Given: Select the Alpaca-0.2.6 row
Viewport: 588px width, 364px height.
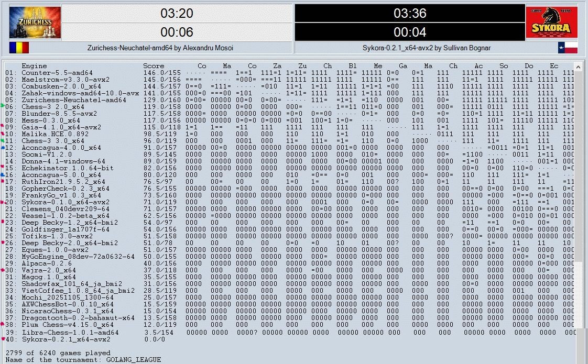Looking at the screenshot, I should pos(289,263).
